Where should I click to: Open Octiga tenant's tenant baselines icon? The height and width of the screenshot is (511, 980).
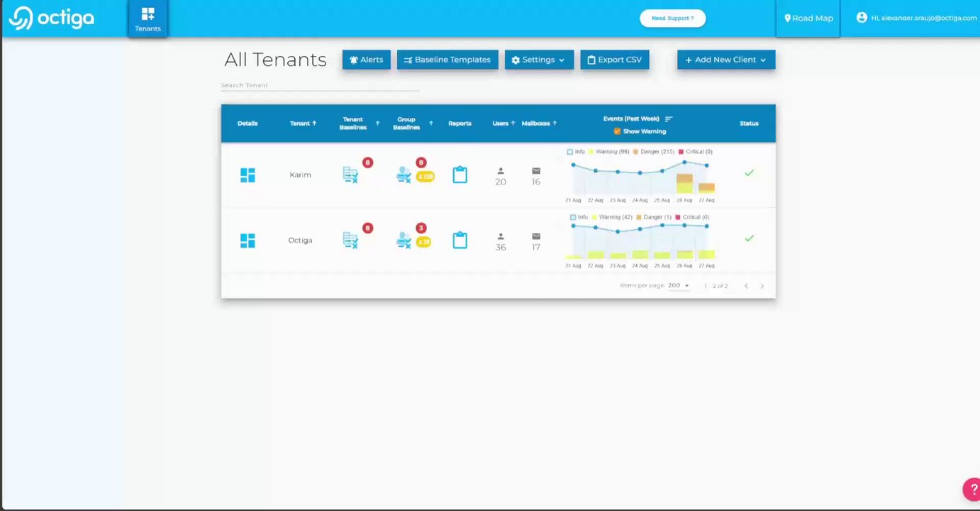(350, 241)
